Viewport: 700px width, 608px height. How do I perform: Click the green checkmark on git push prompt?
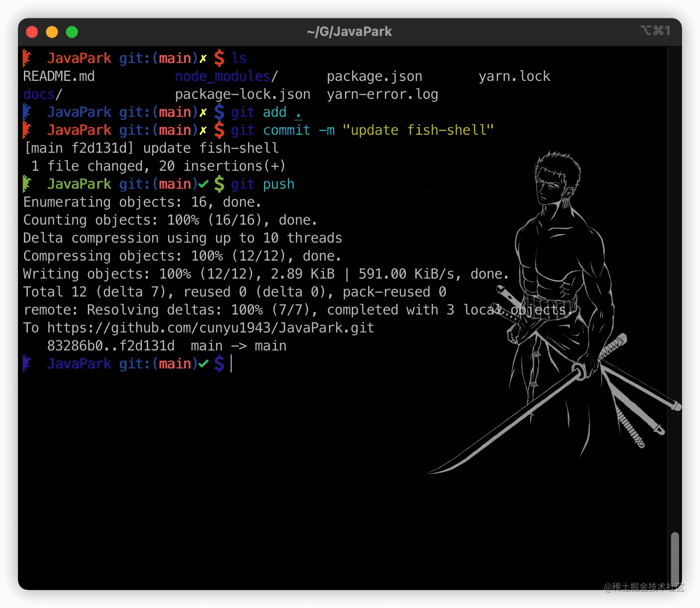(203, 184)
